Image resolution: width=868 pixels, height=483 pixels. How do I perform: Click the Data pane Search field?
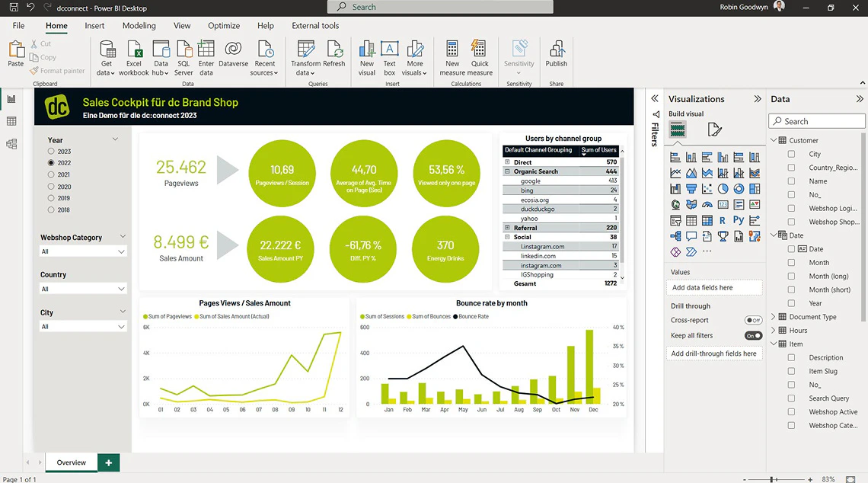[x=816, y=121]
